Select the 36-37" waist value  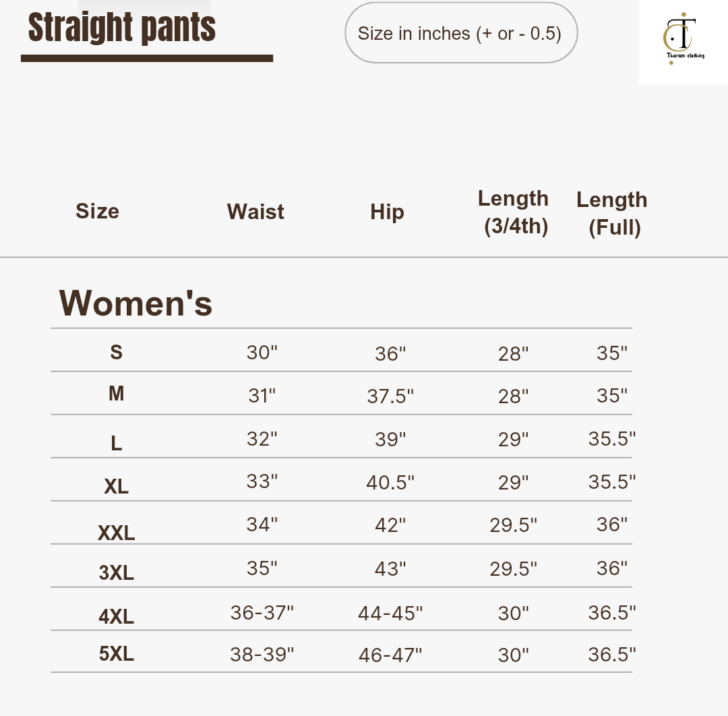click(x=262, y=612)
